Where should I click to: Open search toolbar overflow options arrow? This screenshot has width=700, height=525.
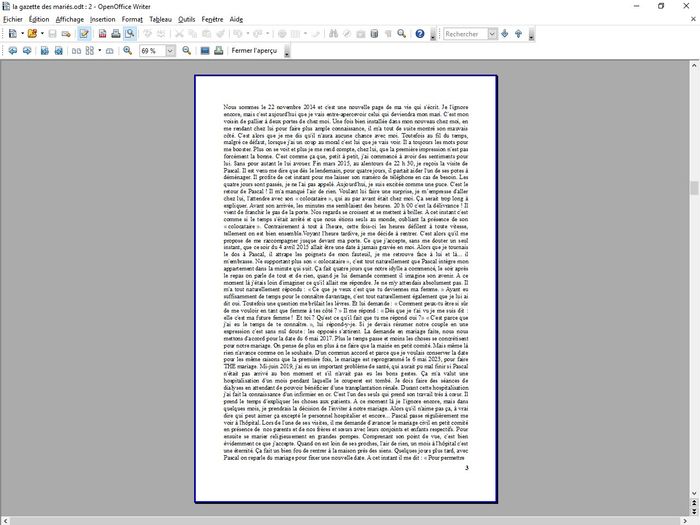tap(531, 34)
